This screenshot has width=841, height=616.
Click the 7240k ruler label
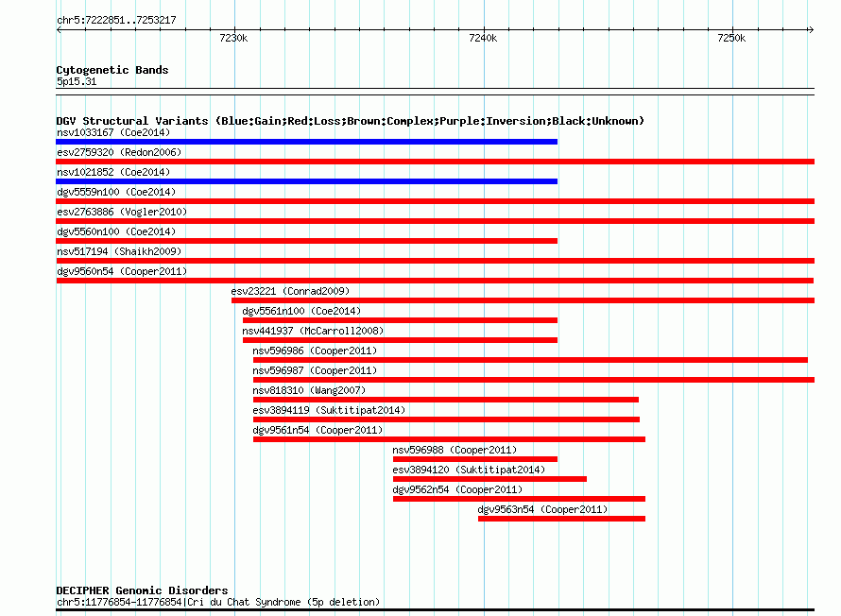[483, 38]
